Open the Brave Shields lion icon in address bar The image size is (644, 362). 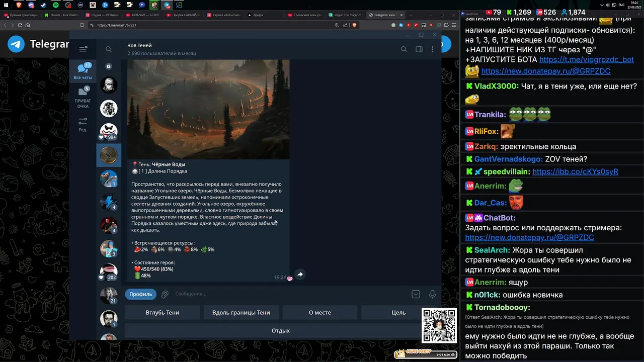click(354, 25)
